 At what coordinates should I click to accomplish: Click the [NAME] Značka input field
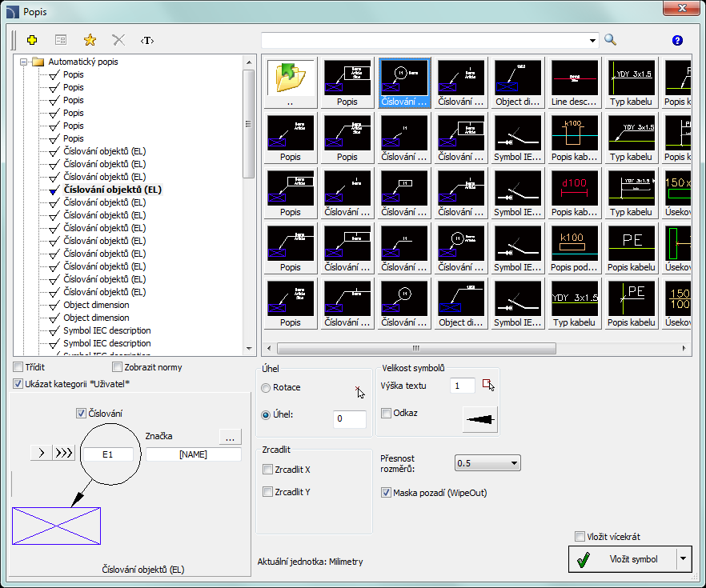193,454
